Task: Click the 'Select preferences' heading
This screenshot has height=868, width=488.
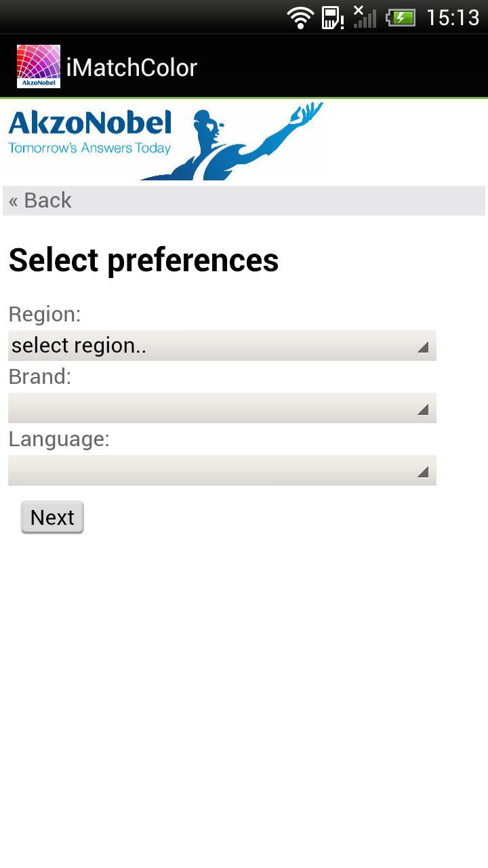Action: 144,260
